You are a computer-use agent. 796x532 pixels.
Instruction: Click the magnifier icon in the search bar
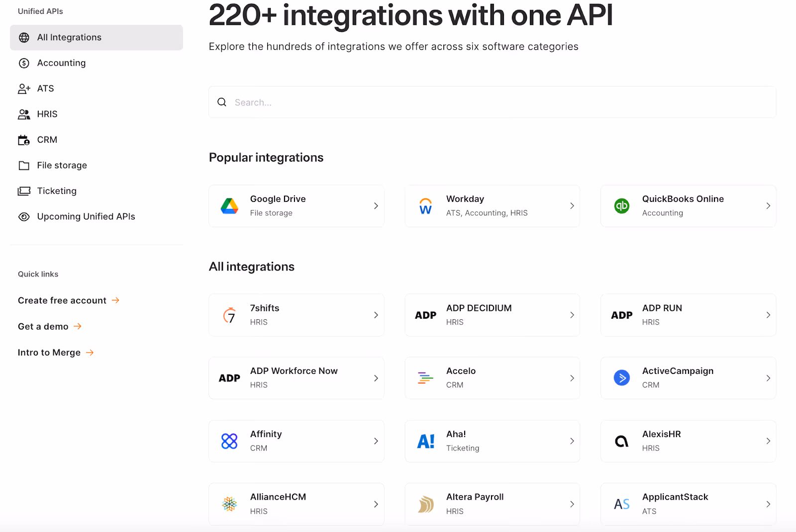pyautogui.click(x=222, y=102)
